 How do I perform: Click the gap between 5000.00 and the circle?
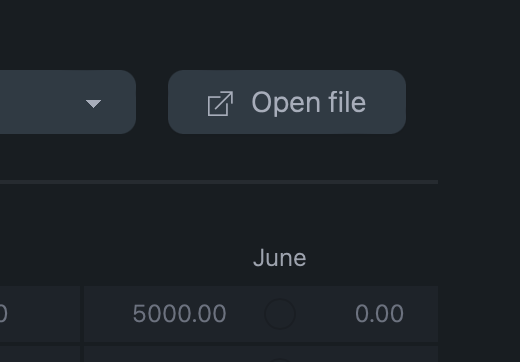point(245,314)
